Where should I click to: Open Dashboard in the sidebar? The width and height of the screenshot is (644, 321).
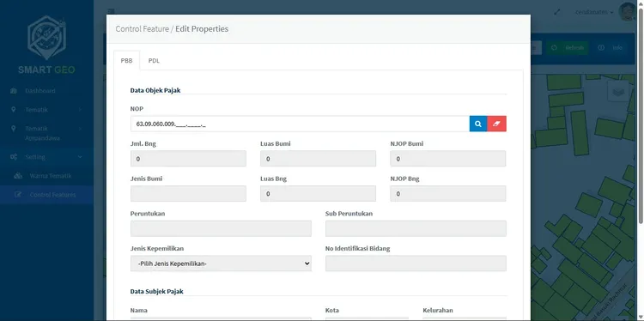47,91
